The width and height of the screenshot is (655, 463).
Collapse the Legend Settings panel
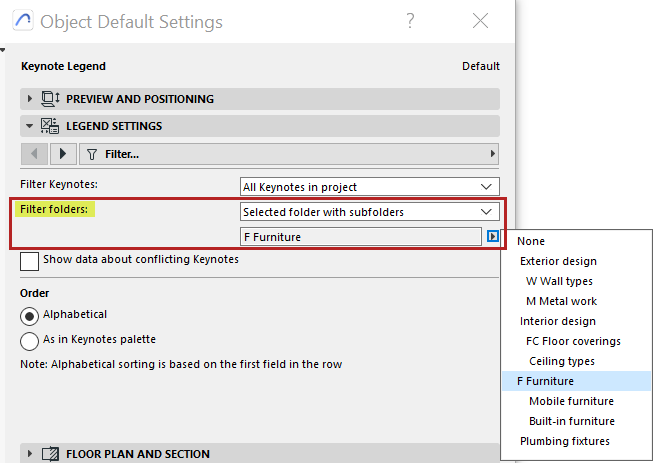tap(29, 126)
